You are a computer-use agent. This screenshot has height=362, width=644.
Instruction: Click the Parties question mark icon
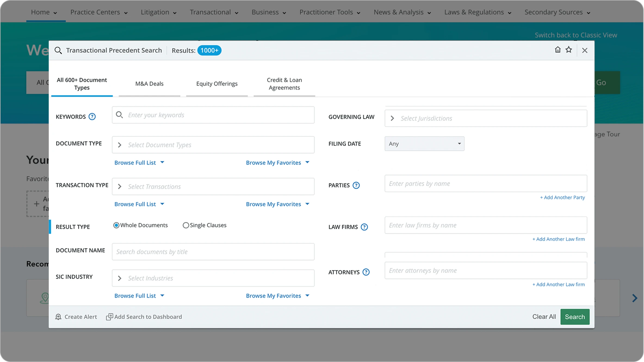(x=356, y=185)
